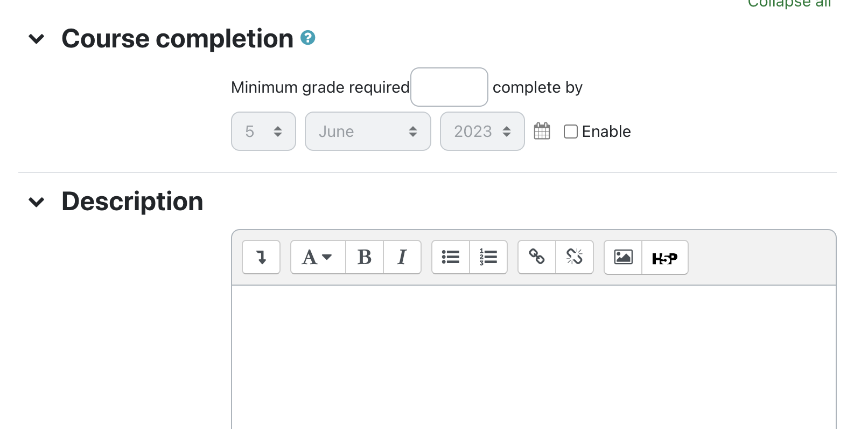868x429 pixels.
Task: Insert H5P content
Action: tap(664, 258)
